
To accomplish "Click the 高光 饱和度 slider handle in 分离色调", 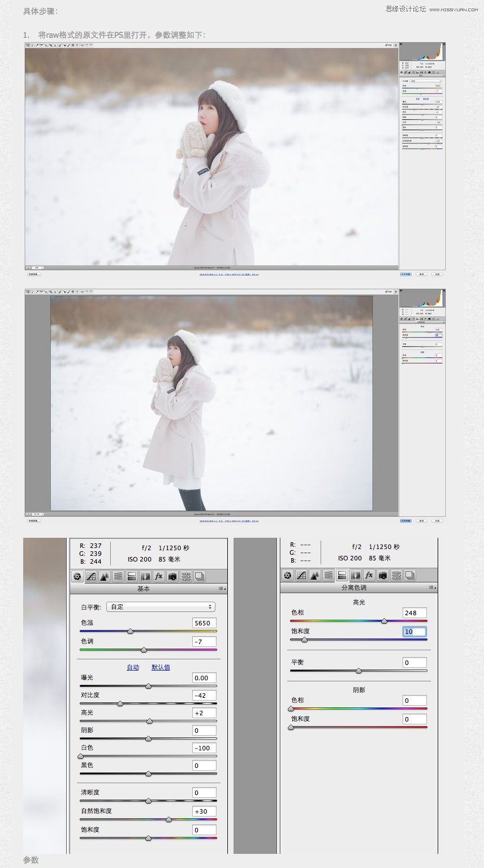I will coord(304,640).
